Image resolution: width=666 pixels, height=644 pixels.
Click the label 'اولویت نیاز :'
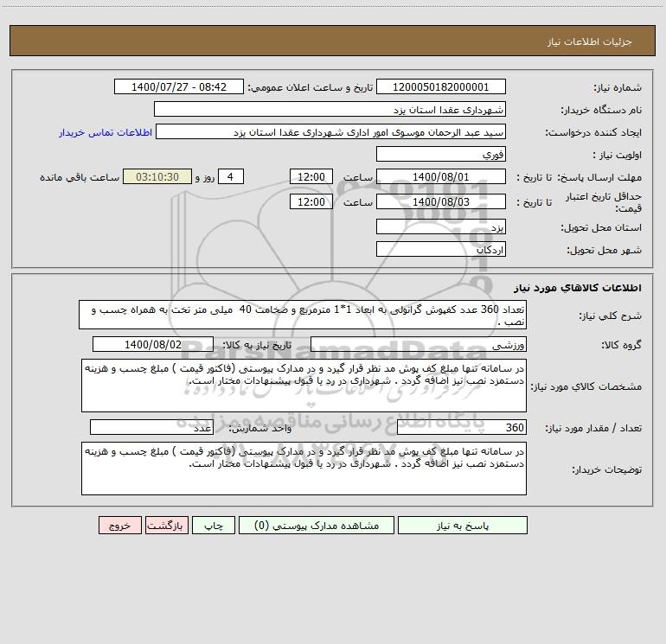point(618,156)
